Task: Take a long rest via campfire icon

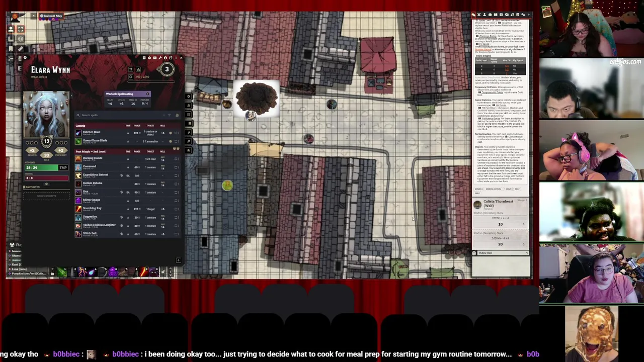Action: (138, 69)
